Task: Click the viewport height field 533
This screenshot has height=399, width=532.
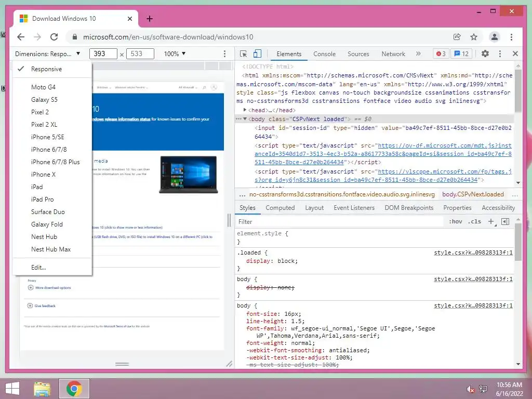Action: tap(140, 54)
